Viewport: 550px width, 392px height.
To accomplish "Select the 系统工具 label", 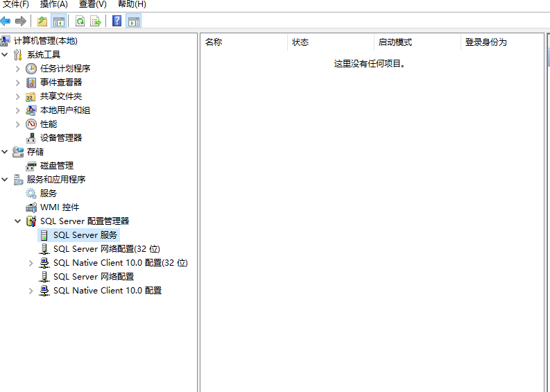I will tap(44, 55).
